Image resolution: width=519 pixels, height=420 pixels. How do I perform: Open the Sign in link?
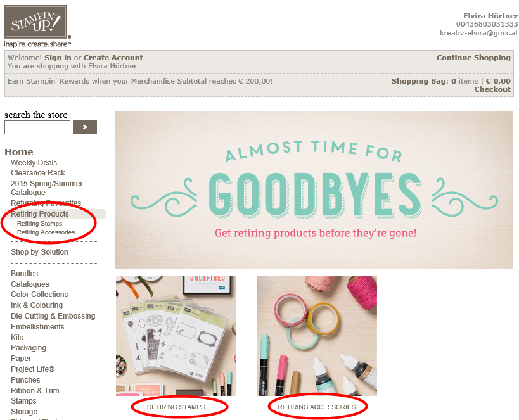(x=58, y=58)
